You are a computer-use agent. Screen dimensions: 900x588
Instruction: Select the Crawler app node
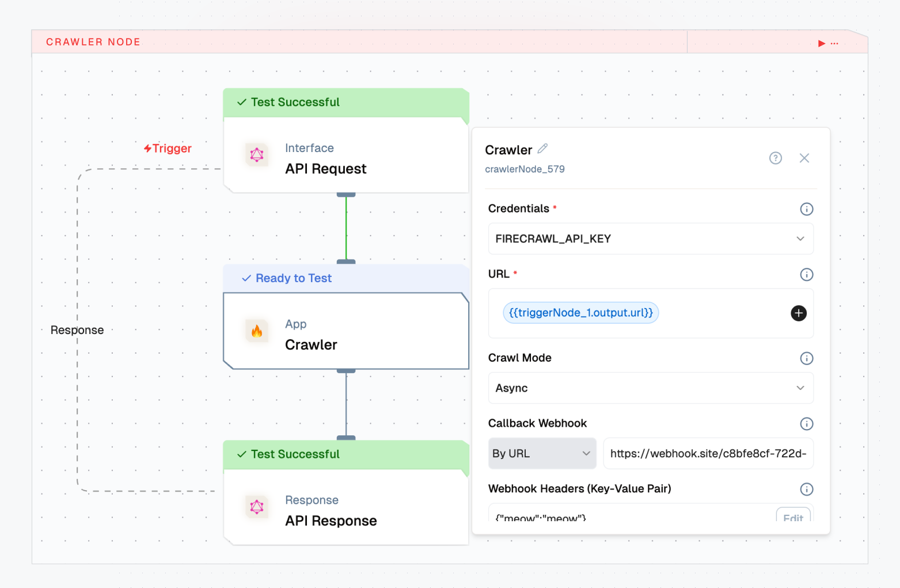pyautogui.click(x=345, y=333)
